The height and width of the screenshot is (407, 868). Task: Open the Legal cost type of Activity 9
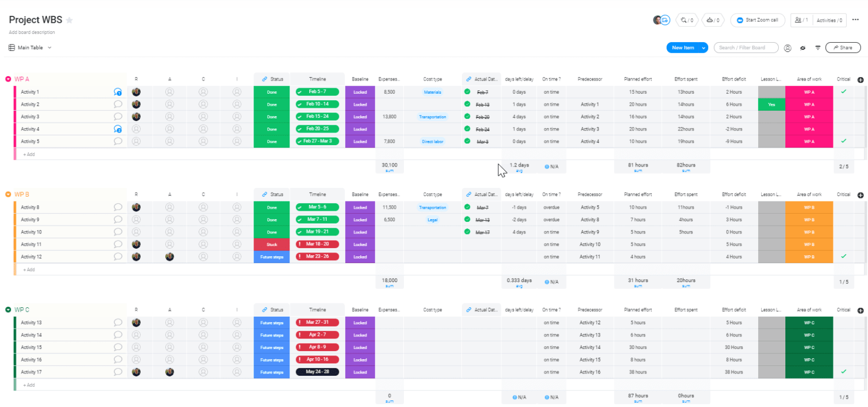pyautogui.click(x=432, y=220)
